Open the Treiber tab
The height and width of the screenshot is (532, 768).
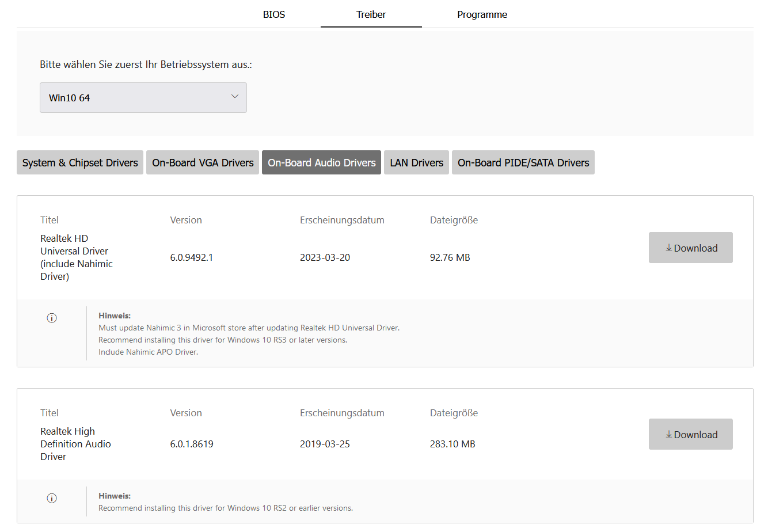click(371, 14)
